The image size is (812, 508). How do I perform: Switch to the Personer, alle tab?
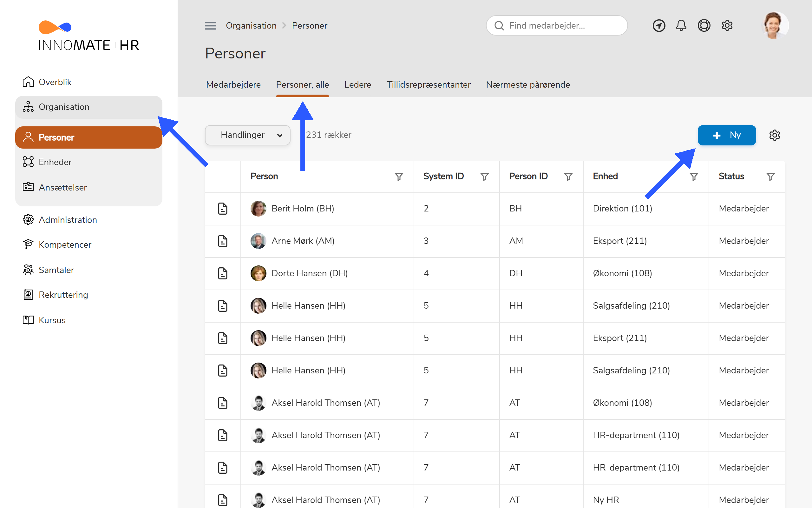(302, 85)
